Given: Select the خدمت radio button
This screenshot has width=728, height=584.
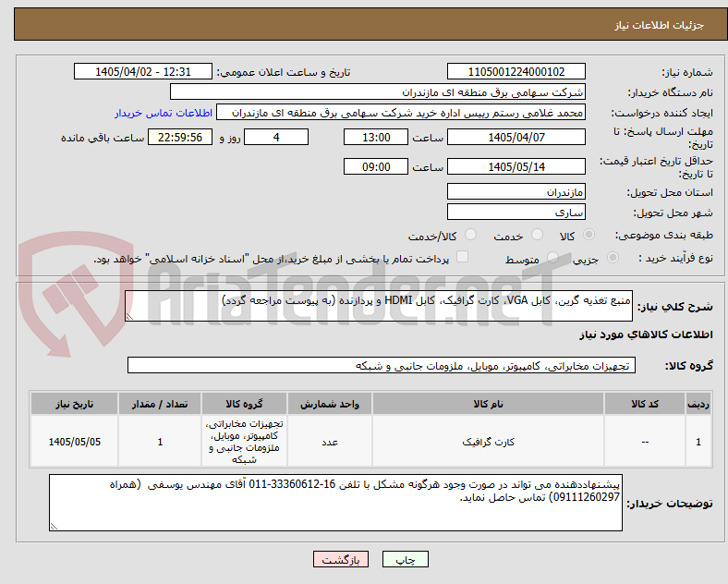Looking at the screenshot, I should click(537, 235).
